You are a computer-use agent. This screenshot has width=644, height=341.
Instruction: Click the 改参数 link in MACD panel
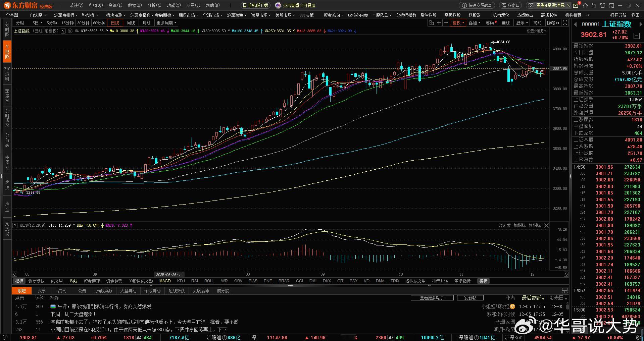(x=504, y=225)
